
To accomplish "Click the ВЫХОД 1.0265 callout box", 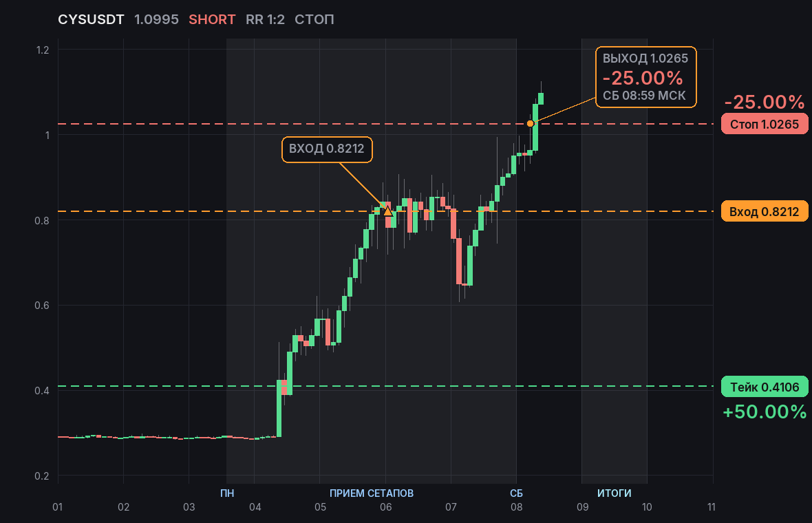I will 645,77.
